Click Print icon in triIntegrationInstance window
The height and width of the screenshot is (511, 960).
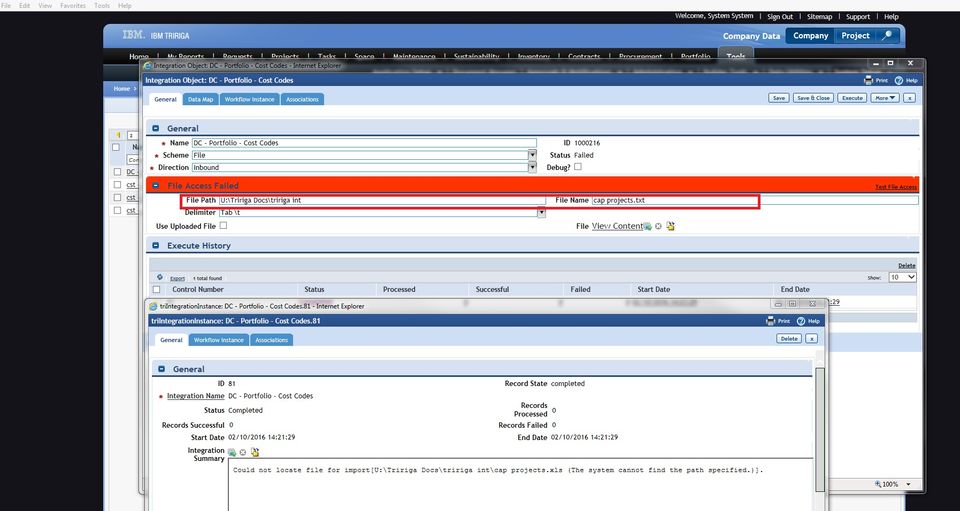click(x=770, y=321)
